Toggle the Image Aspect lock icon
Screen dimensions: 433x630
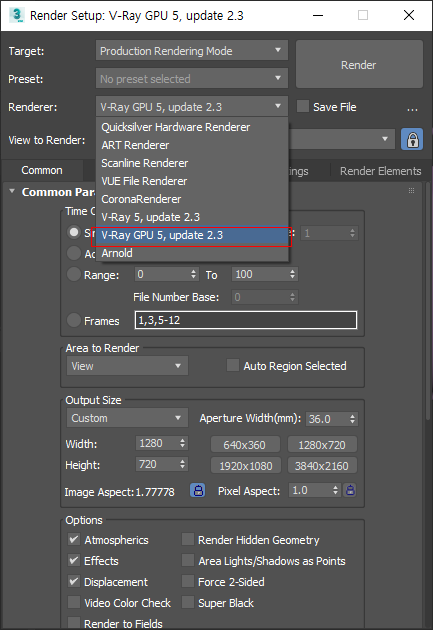[198, 491]
